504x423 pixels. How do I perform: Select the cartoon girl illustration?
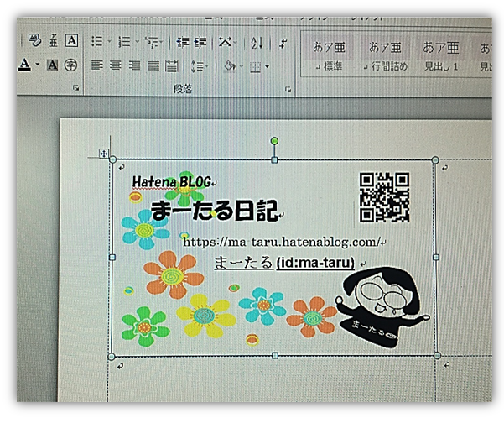pyautogui.click(x=382, y=307)
